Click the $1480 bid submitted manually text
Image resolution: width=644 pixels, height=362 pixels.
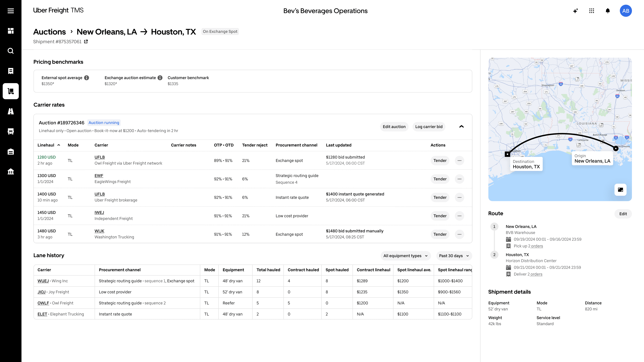point(355,231)
